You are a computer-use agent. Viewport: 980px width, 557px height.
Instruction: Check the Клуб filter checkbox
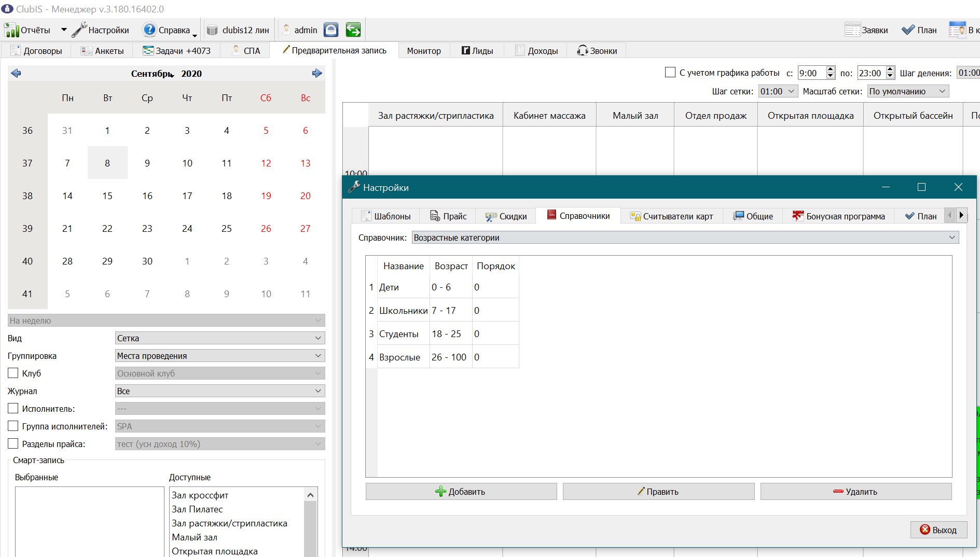pyautogui.click(x=13, y=373)
